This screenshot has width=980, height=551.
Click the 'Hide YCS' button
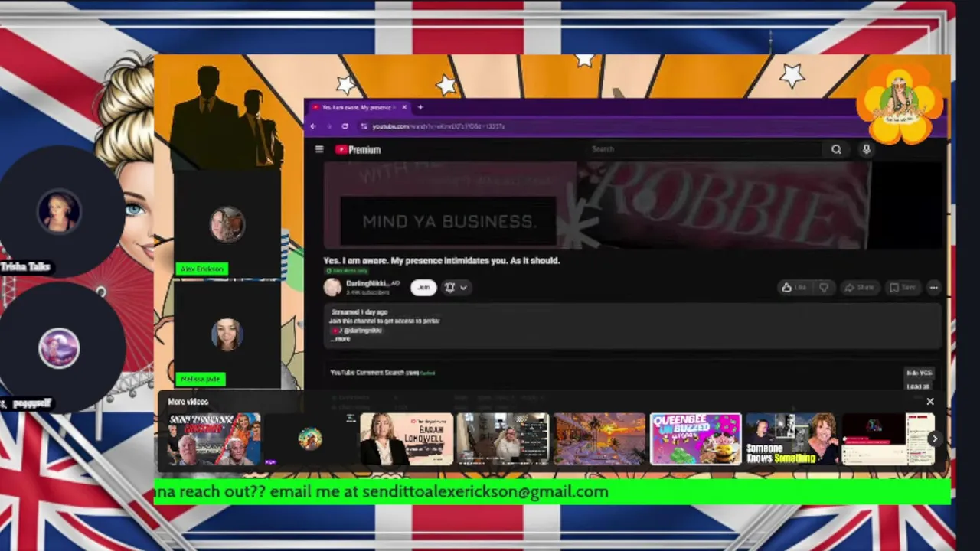click(919, 373)
